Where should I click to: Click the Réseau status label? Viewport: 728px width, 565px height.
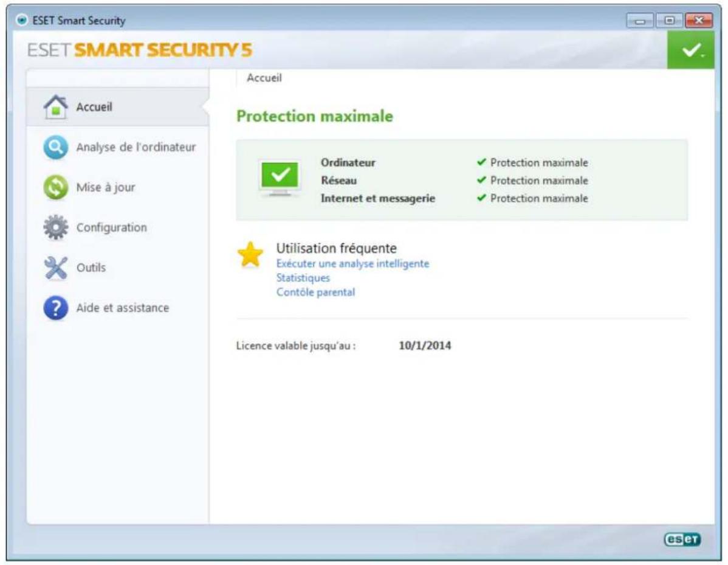[339, 180]
